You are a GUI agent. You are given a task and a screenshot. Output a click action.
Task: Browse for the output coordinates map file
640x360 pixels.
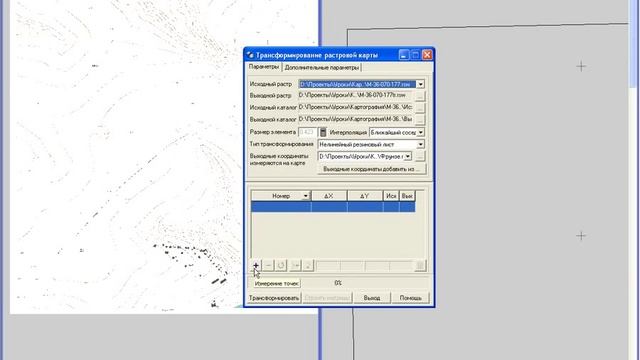coord(420,156)
